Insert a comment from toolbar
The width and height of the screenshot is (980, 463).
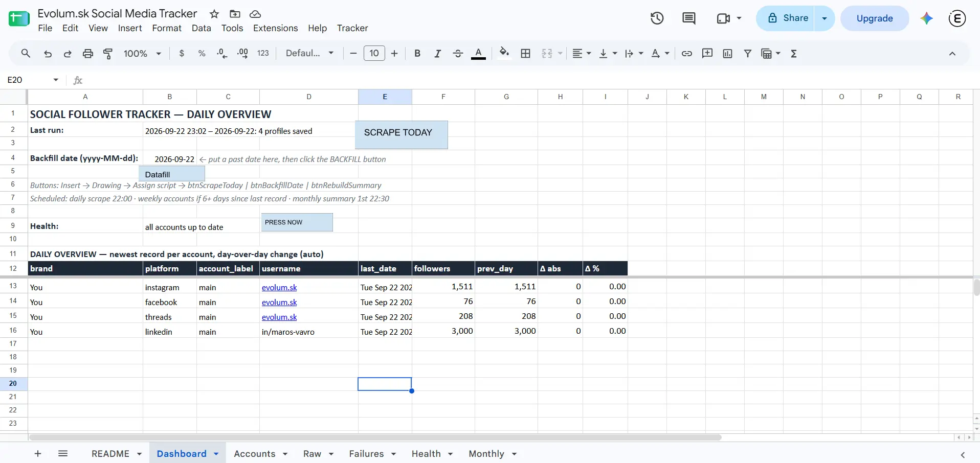tap(707, 53)
